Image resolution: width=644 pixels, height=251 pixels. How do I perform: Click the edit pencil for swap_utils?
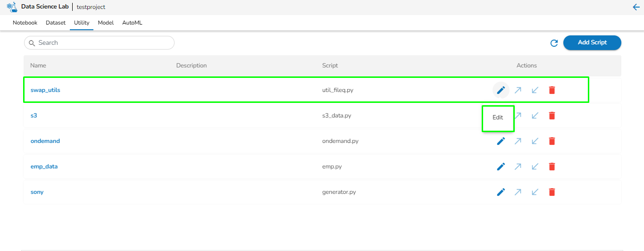(x=501, y=90)
